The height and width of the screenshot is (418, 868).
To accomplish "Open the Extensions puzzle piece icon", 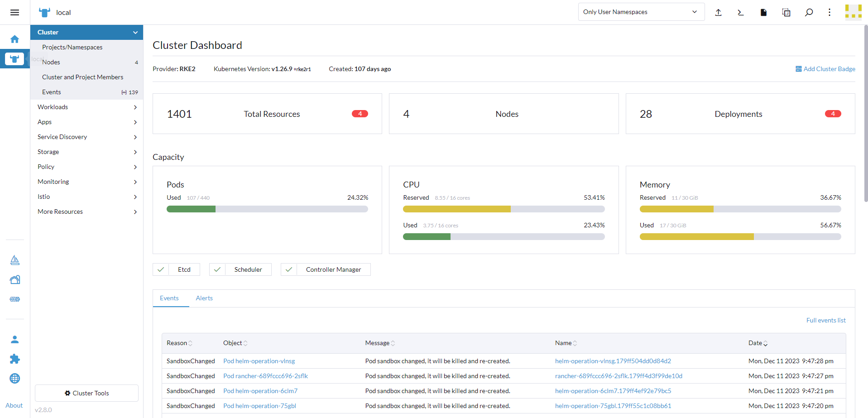I will 14,359.
